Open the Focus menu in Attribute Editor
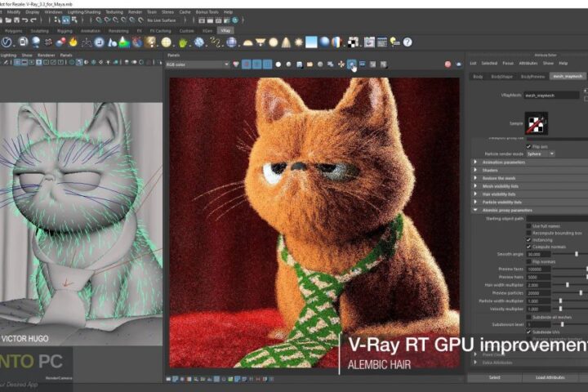The height and width of the screenshot is (392, 588). pyautogui.click(x=508, y=64)
